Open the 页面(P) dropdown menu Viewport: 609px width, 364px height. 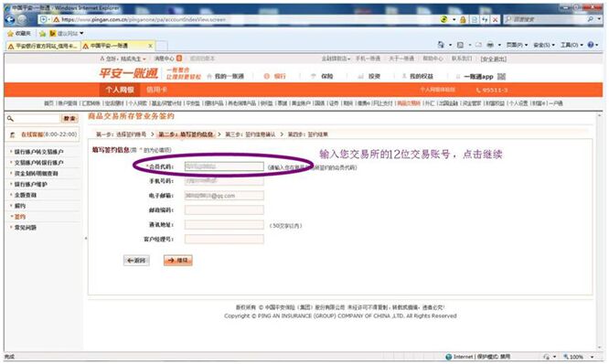pos(517,45)
